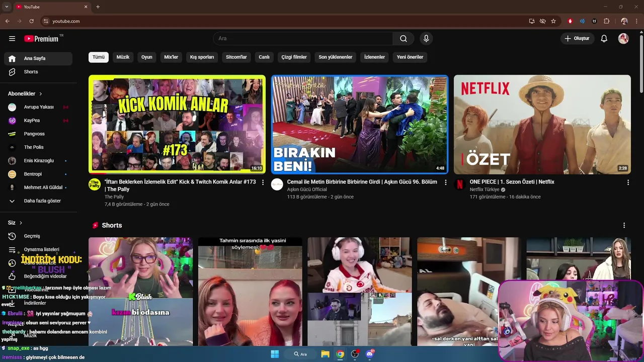Play the Kick Komik Anlar thumbnail
The image size is (644, 362).
click(177, 124)
